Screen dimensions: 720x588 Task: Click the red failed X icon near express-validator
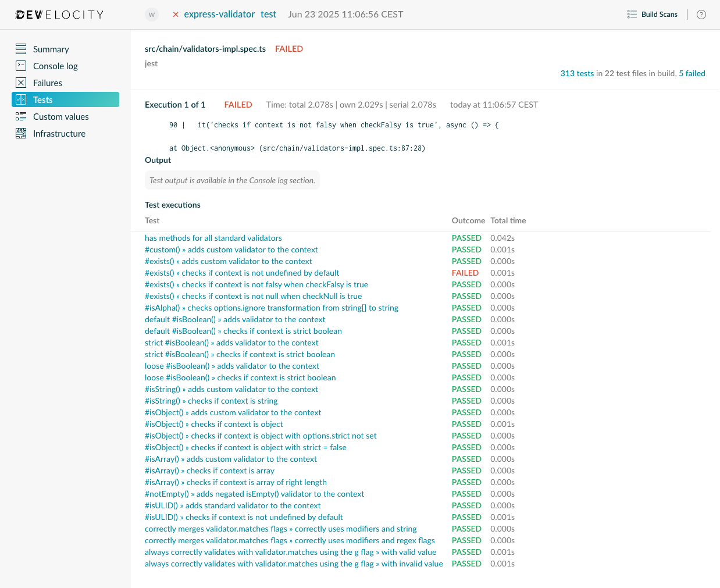176,15
